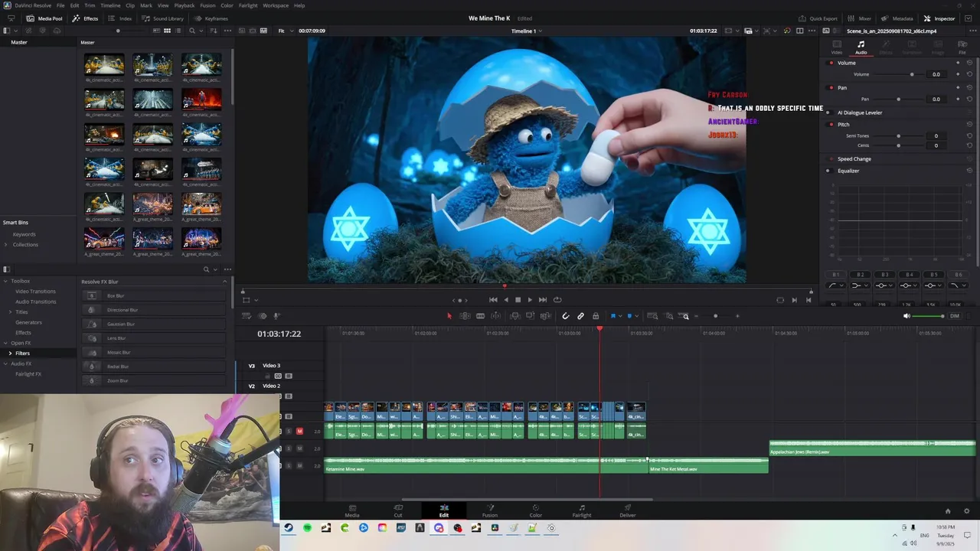Click the DIM audio button
The height and width of the screenshot is (551, 980).
tap(955, 316)
